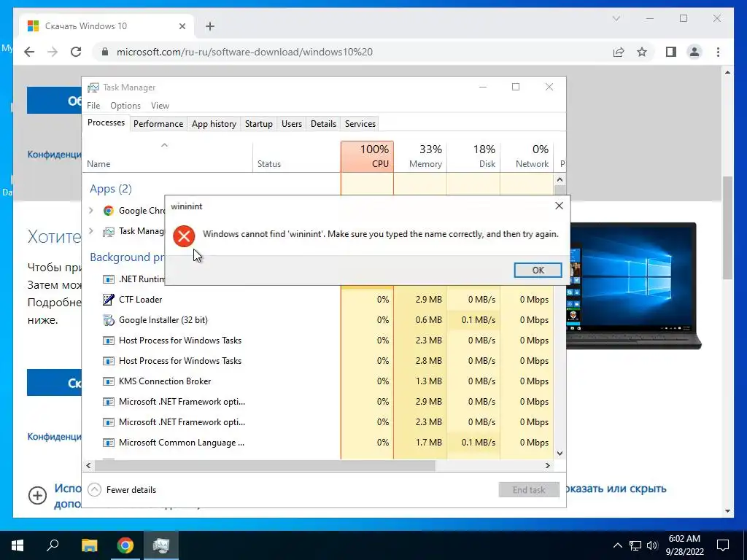
Task: Click the share page icon in Chrome
Action: (619, 52)
